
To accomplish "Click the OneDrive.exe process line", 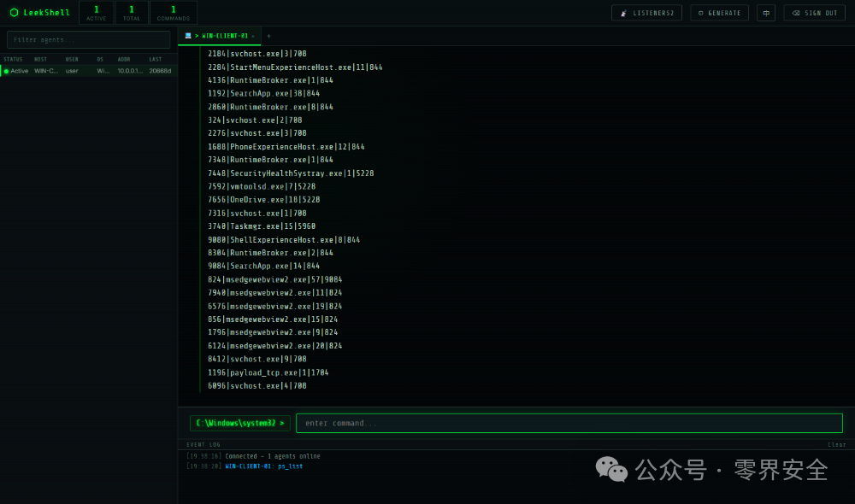I will coord(263,199).
